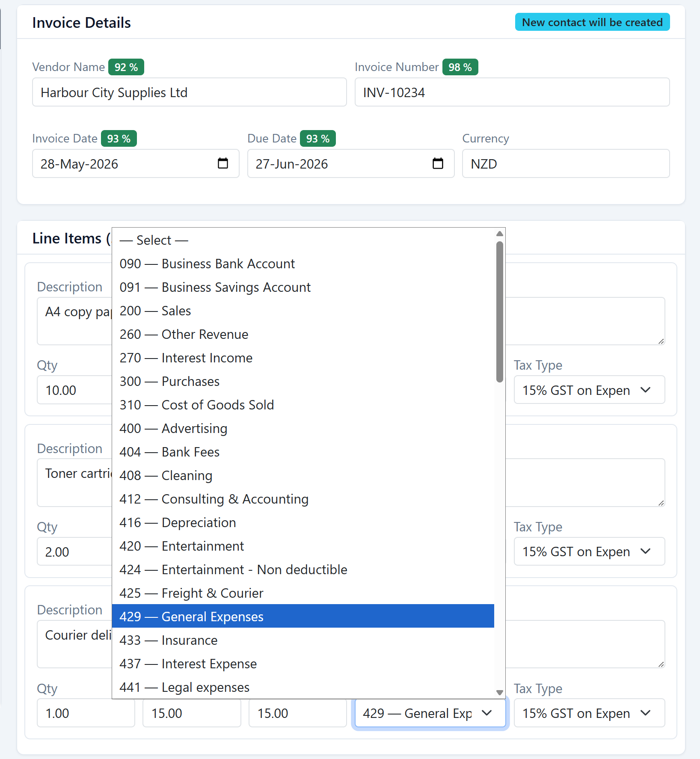Click the Qty field showing 1.00
Viewport: 700px width, 759px height.
(x=86, y=713)
